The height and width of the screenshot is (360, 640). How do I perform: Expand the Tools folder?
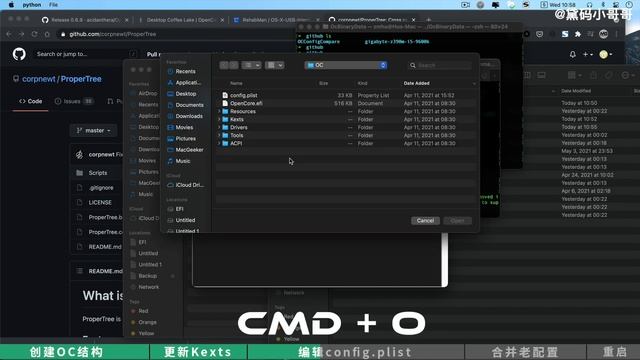(x=219, y=135)
